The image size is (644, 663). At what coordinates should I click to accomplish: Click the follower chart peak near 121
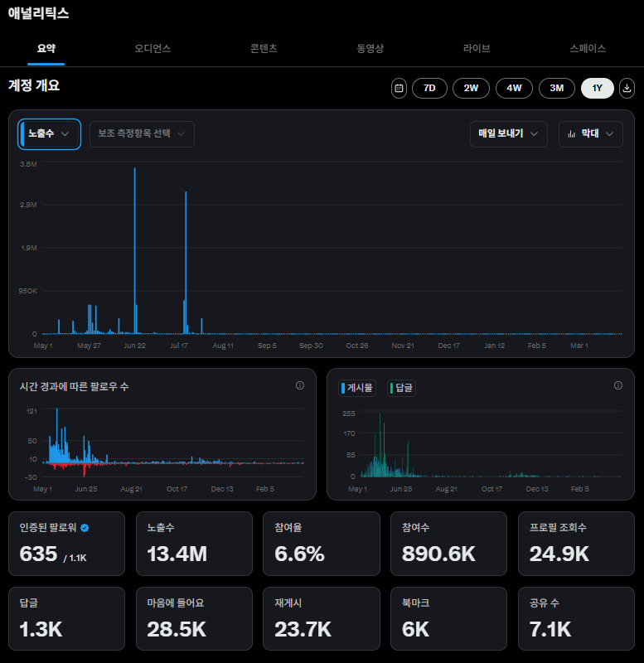(56, 436)
